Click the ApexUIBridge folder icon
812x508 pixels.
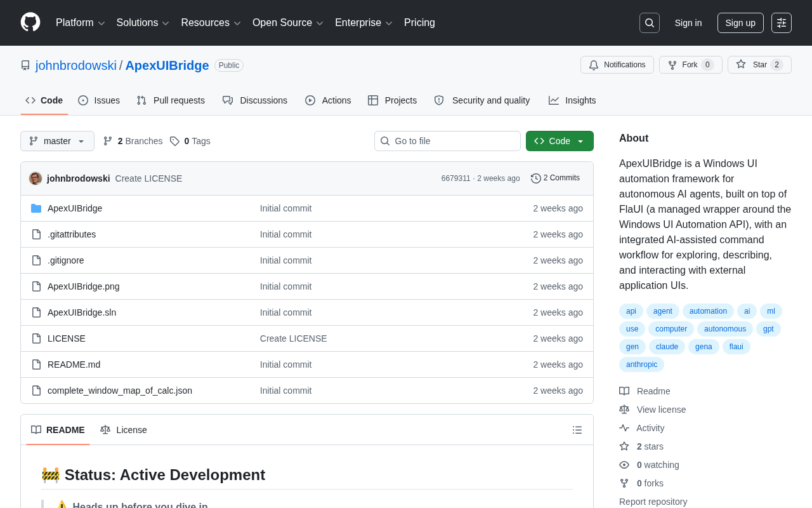[36, 208]
